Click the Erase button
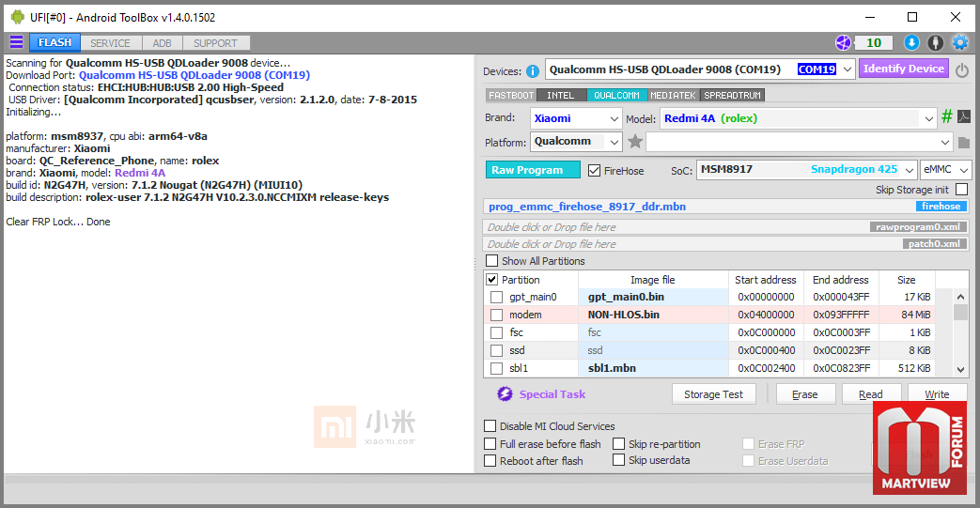The height and width of the screenshot is (508, 980). tap(805, 394)
